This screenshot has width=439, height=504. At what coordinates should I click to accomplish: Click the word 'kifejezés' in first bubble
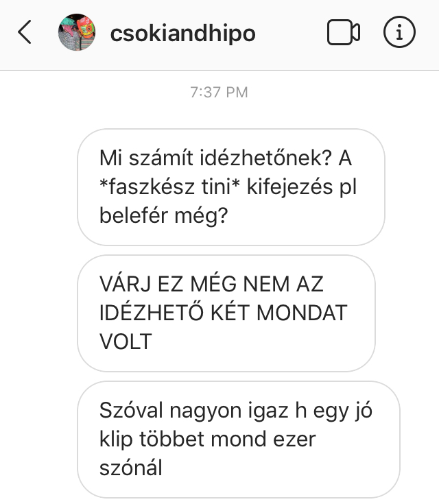[x=289, y=187]
